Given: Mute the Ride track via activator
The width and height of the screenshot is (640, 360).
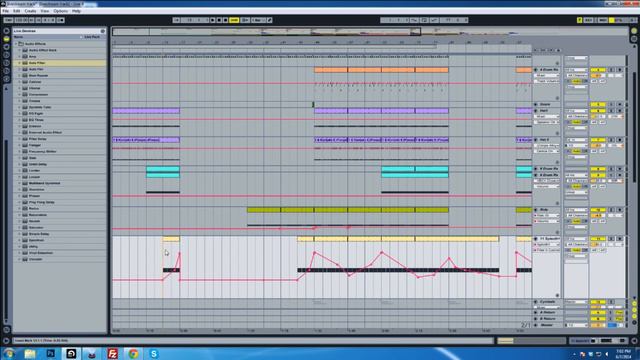Looking at the screenshot, I should pos(598,210).
